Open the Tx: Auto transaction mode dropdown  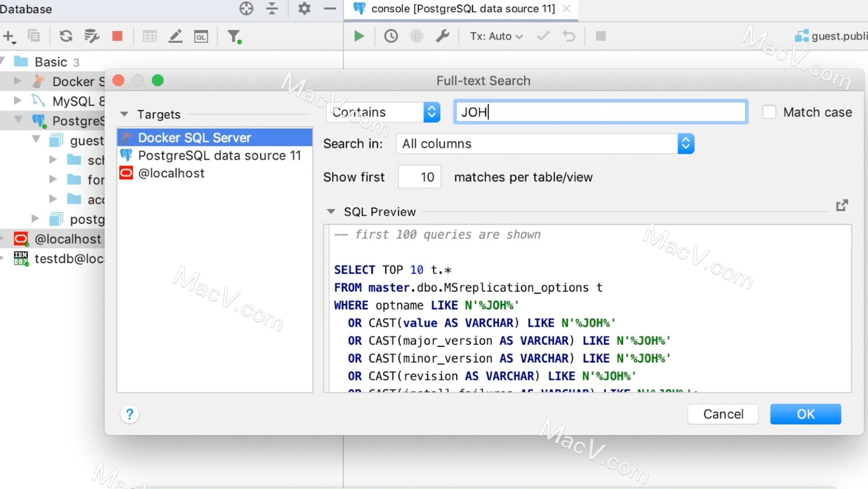496,36
